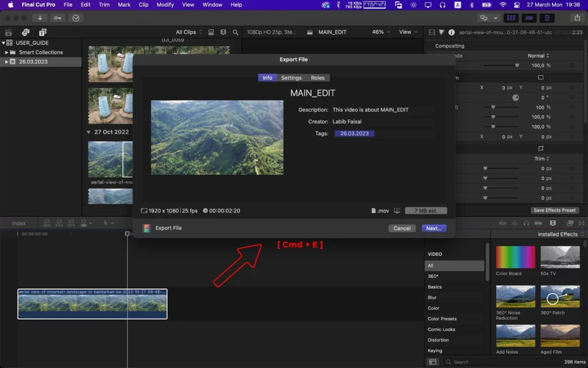The image size is (588, 368).
Task: Select the arrow tool in the timeline toolbar
Action: click(x=106, y=223)
